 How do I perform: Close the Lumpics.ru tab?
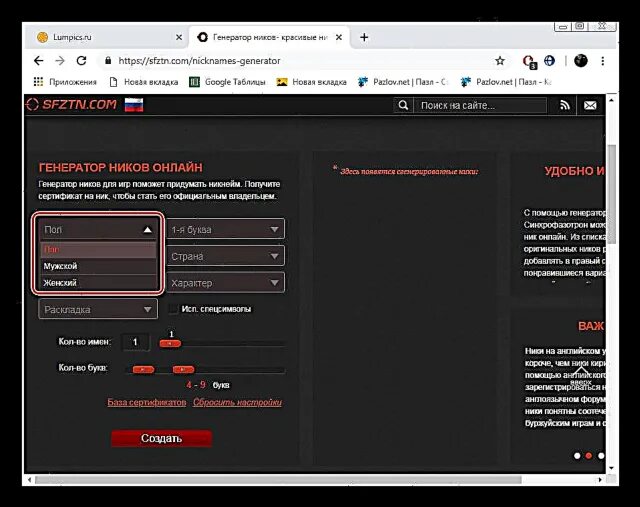[179, 37]
